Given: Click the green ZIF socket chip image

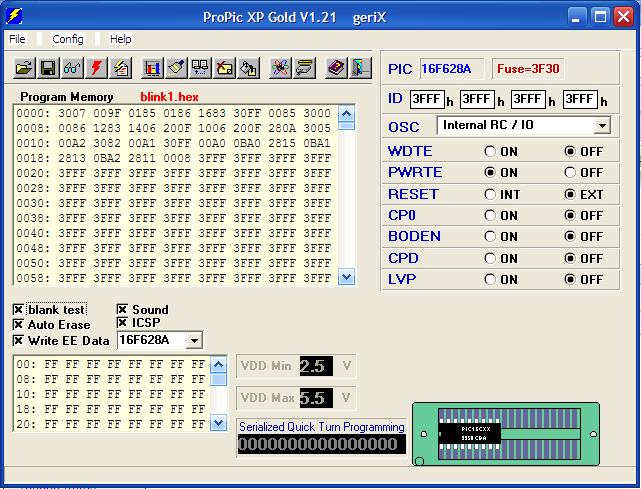Looking at the screenshot, I should [x=506, y=434].
